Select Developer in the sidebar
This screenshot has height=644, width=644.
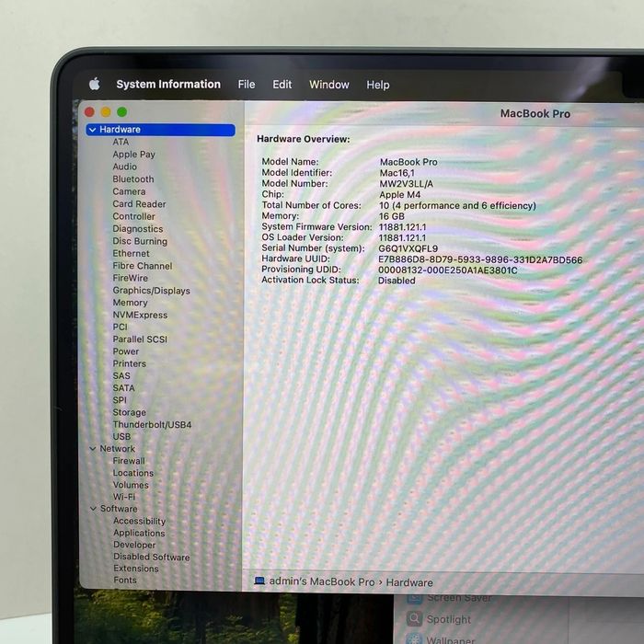(x=134, y=545)
